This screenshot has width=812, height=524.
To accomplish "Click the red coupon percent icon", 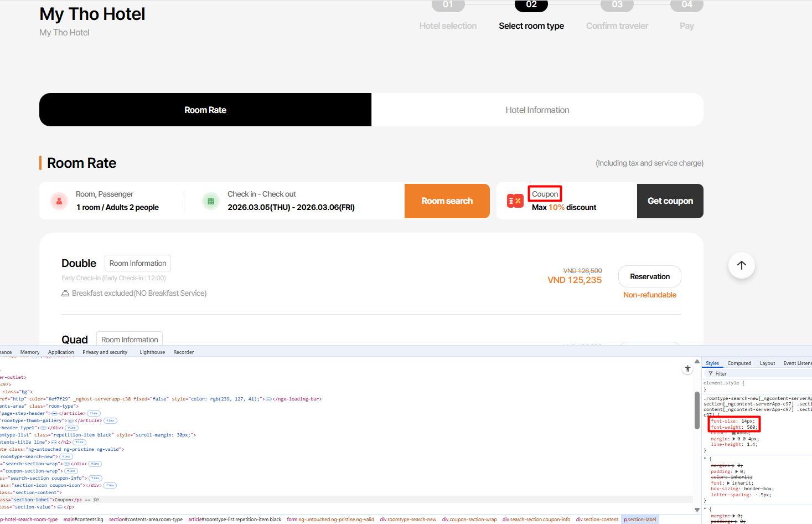I will (x=515, y=201).
